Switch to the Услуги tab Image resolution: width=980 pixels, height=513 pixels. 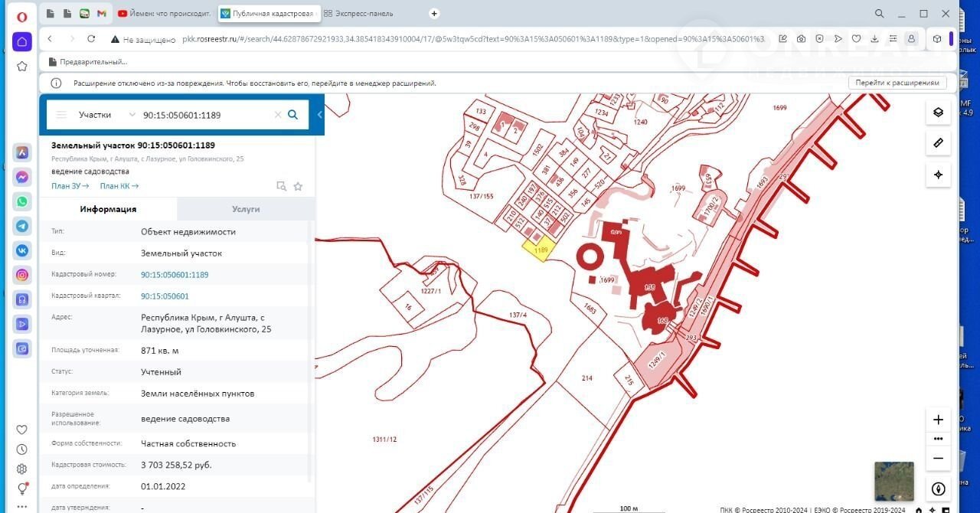click(246, 209)
